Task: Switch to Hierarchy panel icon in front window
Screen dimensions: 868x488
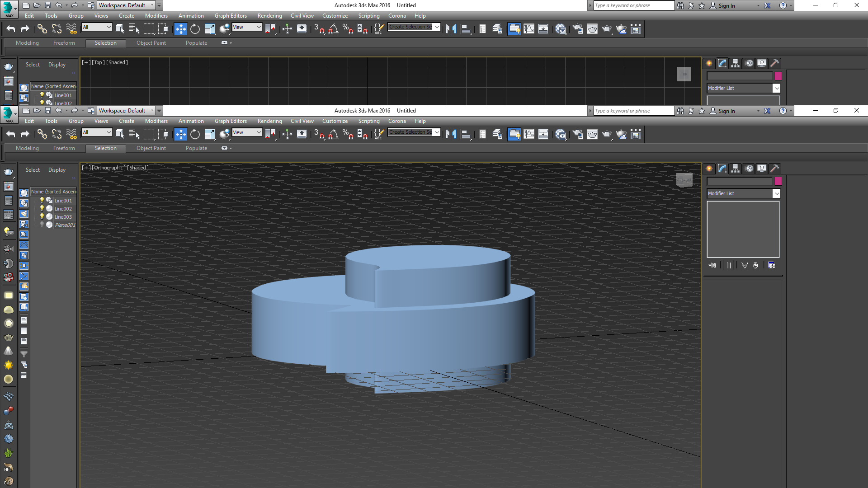Action: [736, 169]
